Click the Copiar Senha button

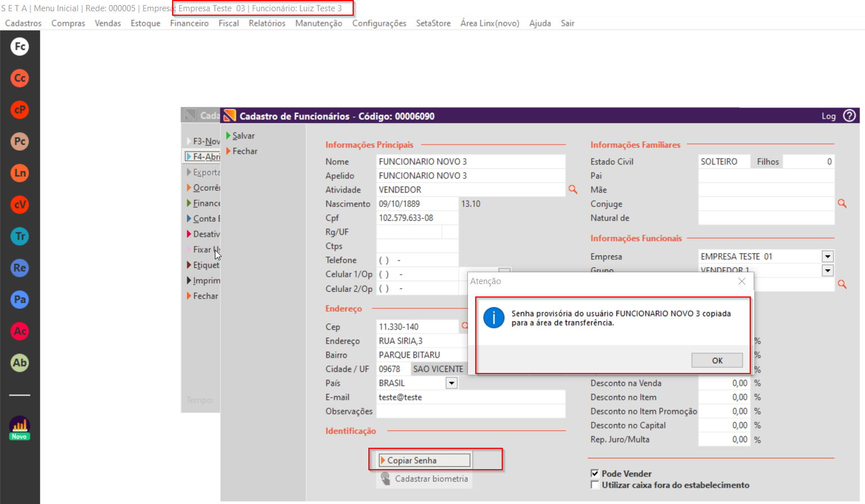pos(425,460)
